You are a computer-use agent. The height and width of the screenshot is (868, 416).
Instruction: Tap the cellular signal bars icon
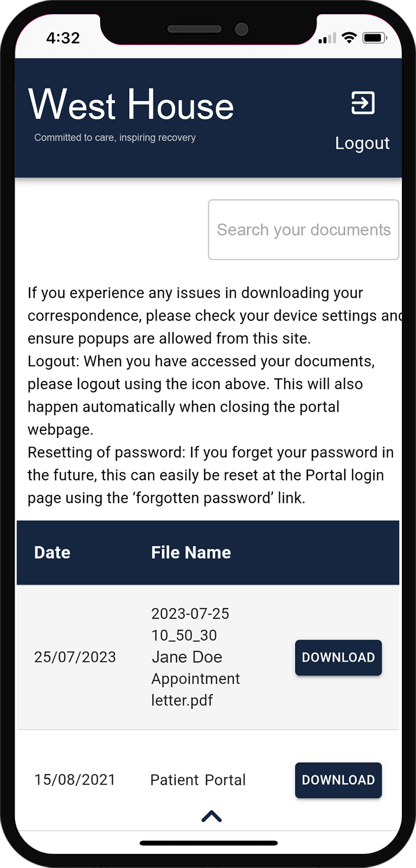pyautogui.click(x=327, y=38)
